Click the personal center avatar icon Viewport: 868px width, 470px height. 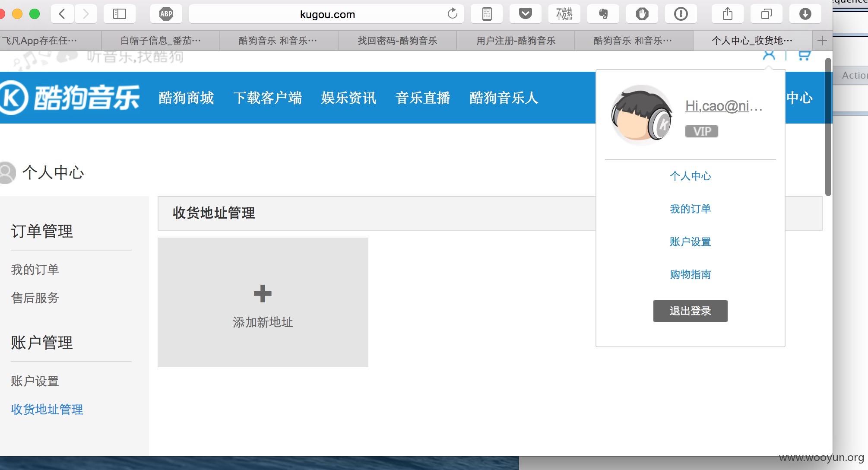point(7,172)
